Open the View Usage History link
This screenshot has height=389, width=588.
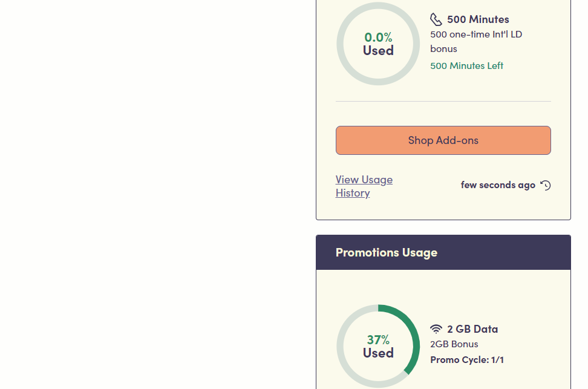[x=364, y=186]
